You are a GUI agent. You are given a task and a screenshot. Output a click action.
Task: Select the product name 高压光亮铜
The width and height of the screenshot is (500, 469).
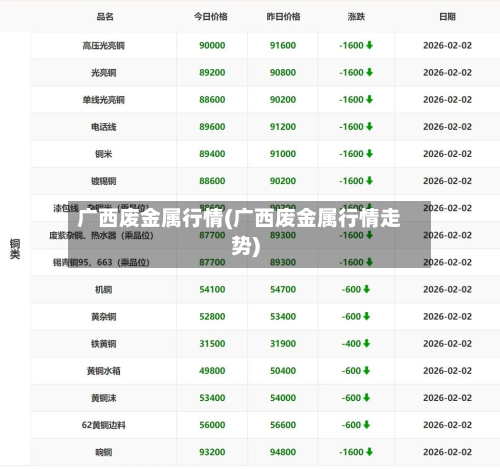tap(104, 45)
